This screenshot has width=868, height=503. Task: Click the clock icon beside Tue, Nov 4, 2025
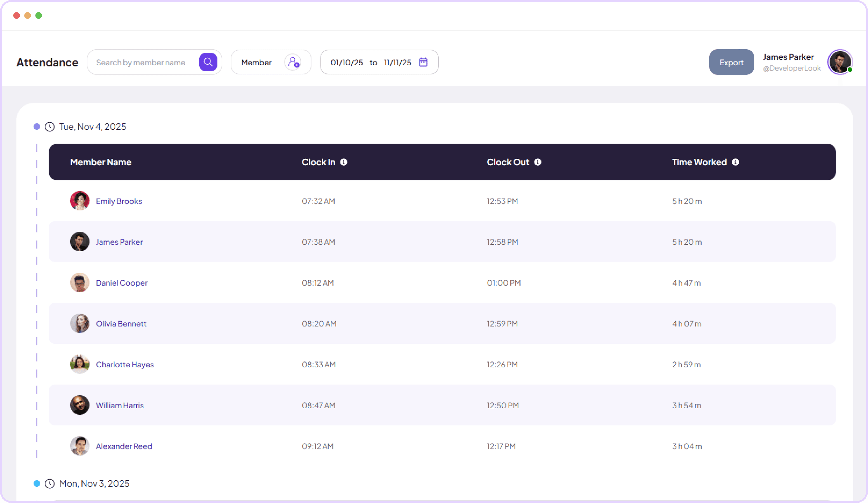[x=50, y=126]
